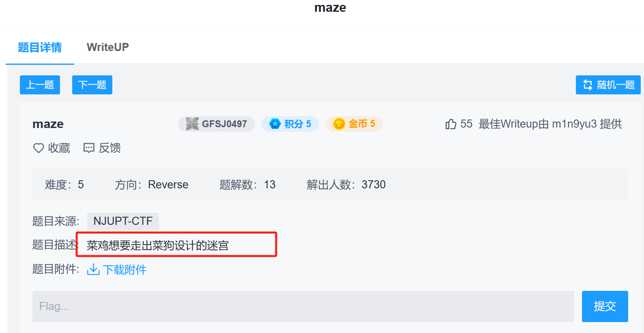Click the 反馈 feedback label

[109, 148]
